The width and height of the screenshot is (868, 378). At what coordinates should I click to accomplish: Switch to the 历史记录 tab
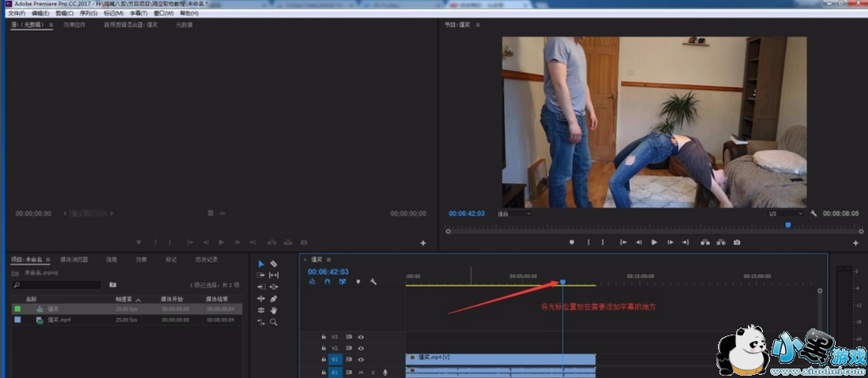tap(206, 259)
